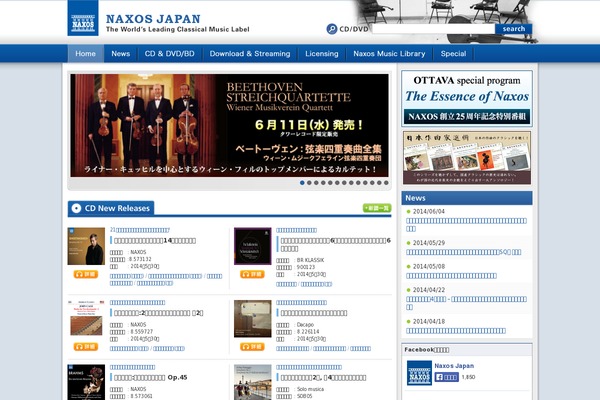Select the second carousel slide dot
Viewport: 600px width, 400px height.
click(x=309, y=183)
